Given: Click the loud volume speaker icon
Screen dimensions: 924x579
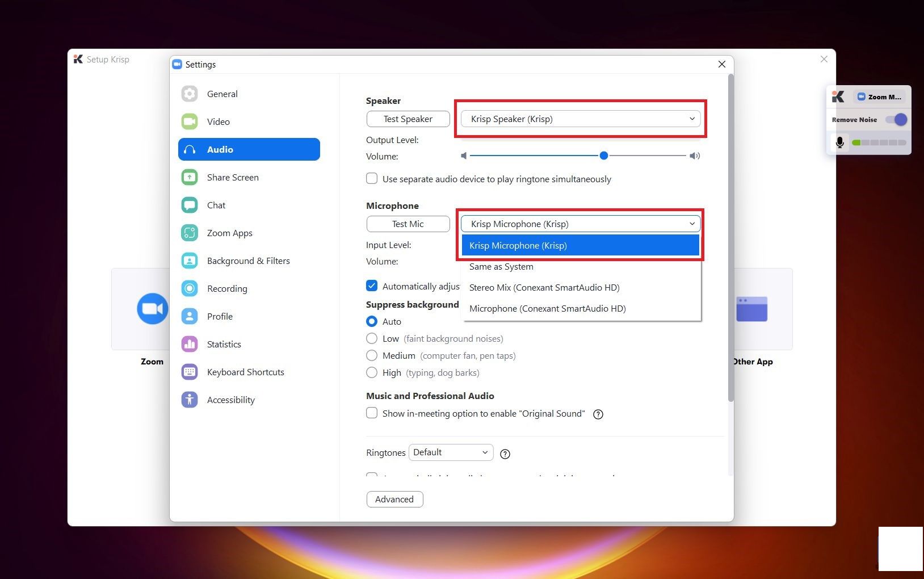Looking at the screenshot, I should (695, 156).
